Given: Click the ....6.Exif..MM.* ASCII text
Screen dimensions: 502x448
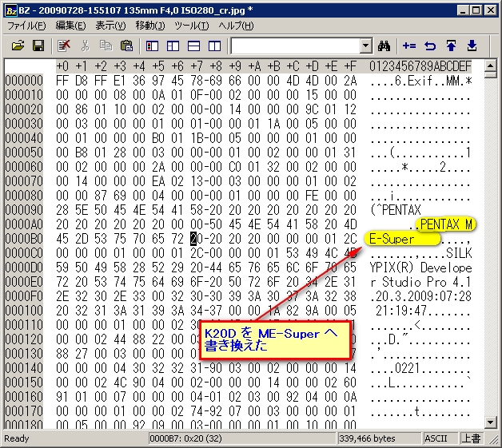Looking at the screenshot, I should [x=421, y=81].
